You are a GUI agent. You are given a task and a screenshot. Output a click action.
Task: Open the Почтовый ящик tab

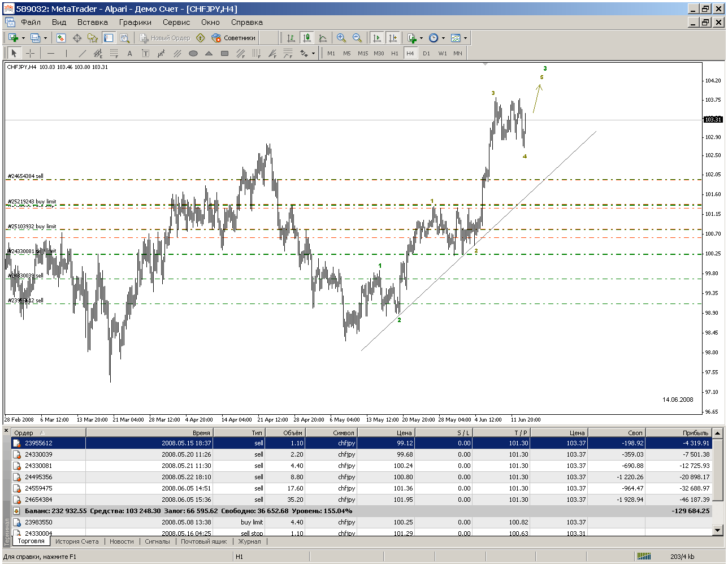[x=203, y=541]
